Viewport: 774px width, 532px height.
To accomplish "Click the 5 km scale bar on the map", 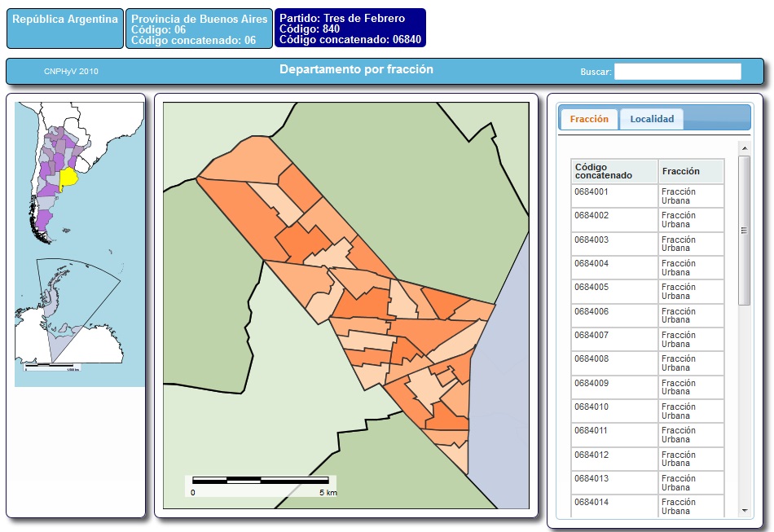I will tap(261, 481).
